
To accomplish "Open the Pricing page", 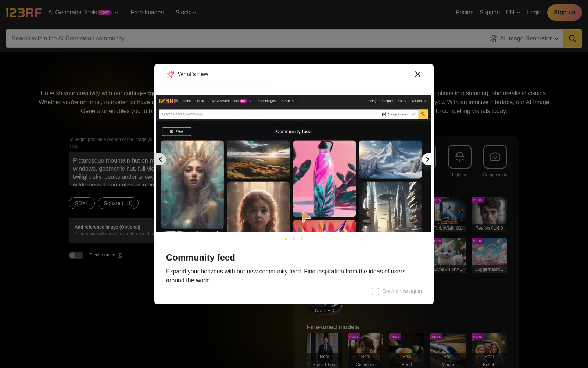I will (x=465, y=13).
